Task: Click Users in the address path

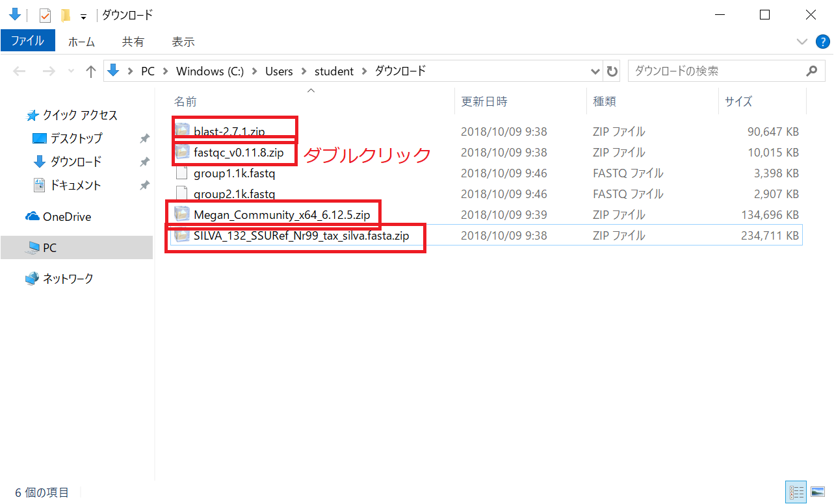Action: tap(279, 71)
